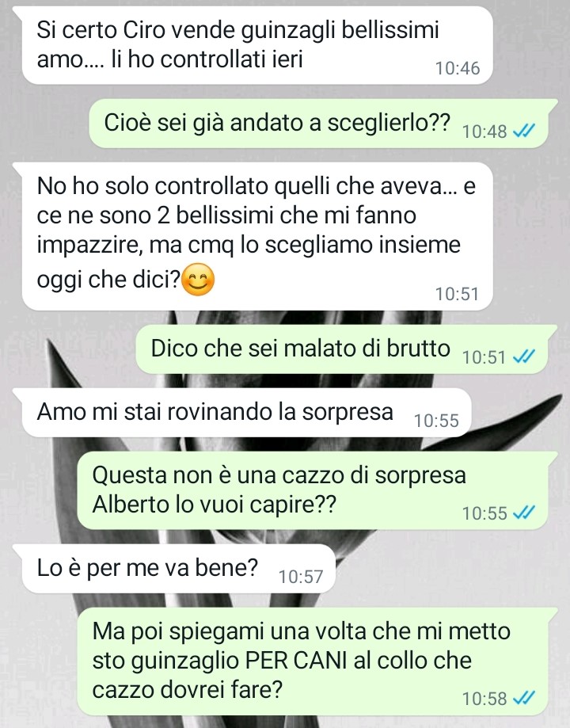Tap 10:46 timestamp on first message
The image size is (570, 728).
tap(458, 68)
